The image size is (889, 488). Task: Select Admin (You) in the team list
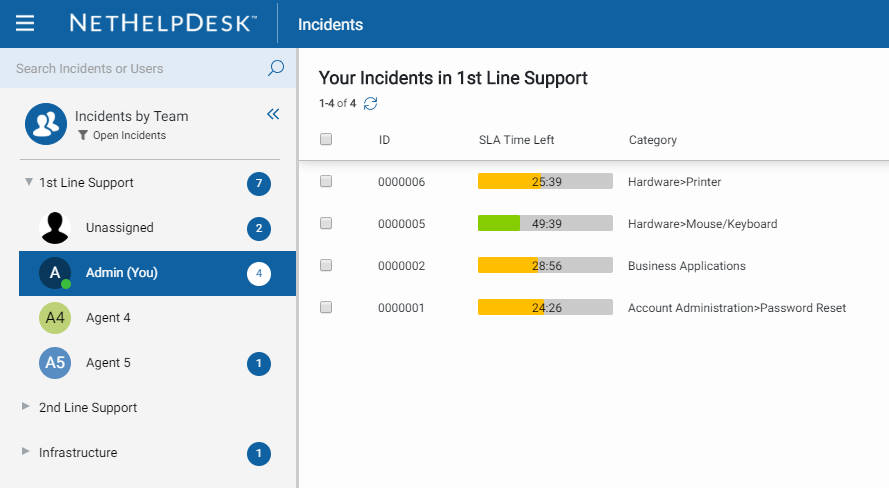121,273
